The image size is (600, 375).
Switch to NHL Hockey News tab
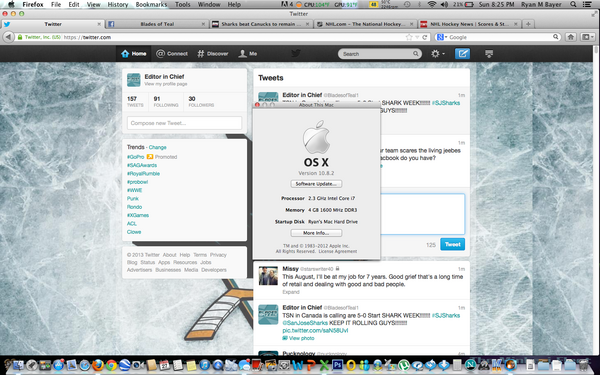(x=470, y=24)
